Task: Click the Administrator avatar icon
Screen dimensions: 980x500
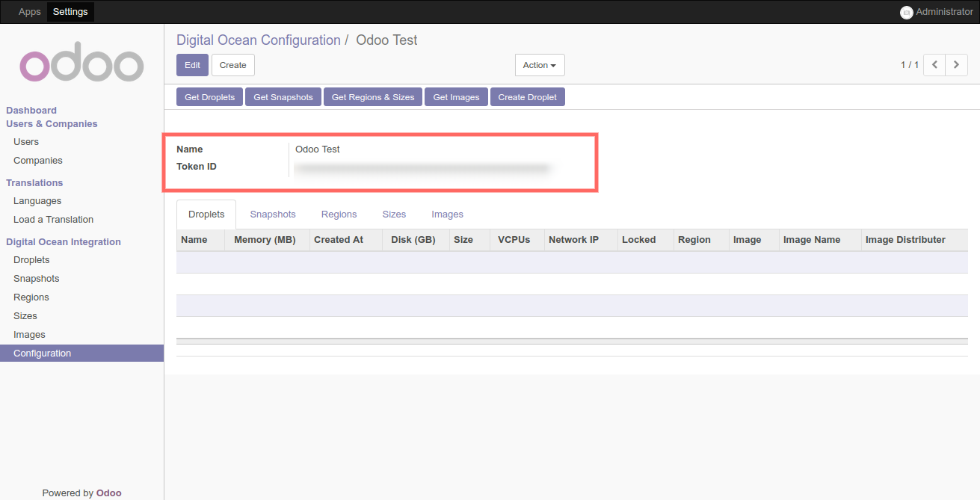Action: (907, 12)
